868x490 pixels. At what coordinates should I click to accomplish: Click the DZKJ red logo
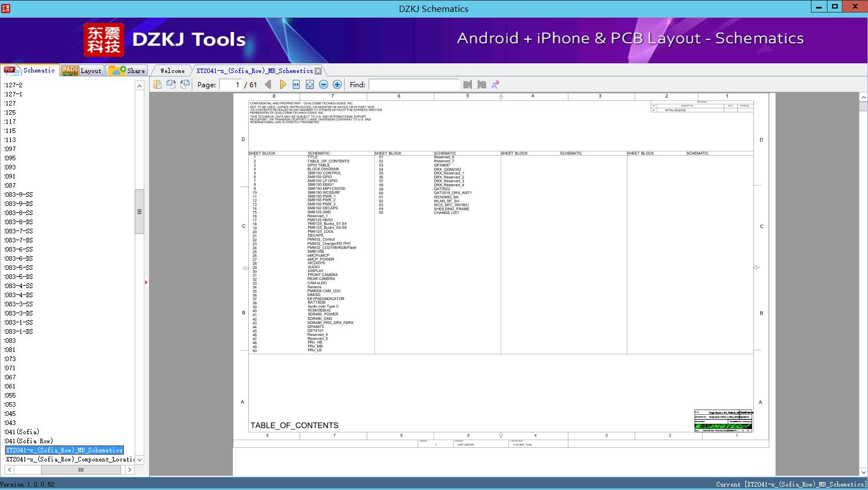(x=104, y=40)
